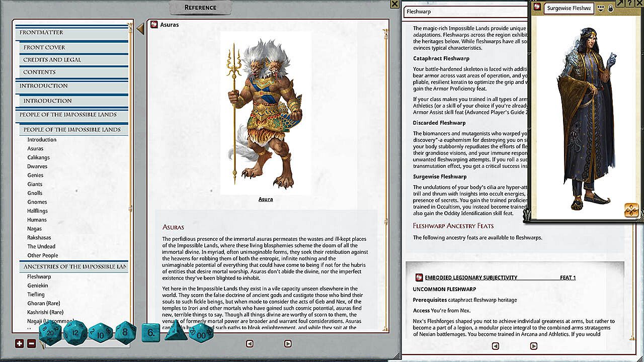644x362 pixels.
Task: Pick the d12 die
Action: coord(75,332)
